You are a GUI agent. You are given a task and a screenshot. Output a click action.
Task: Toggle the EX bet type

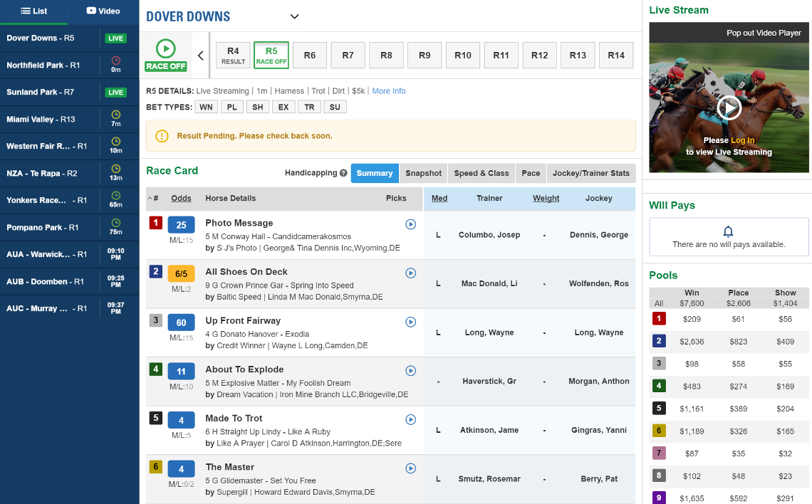283,107
